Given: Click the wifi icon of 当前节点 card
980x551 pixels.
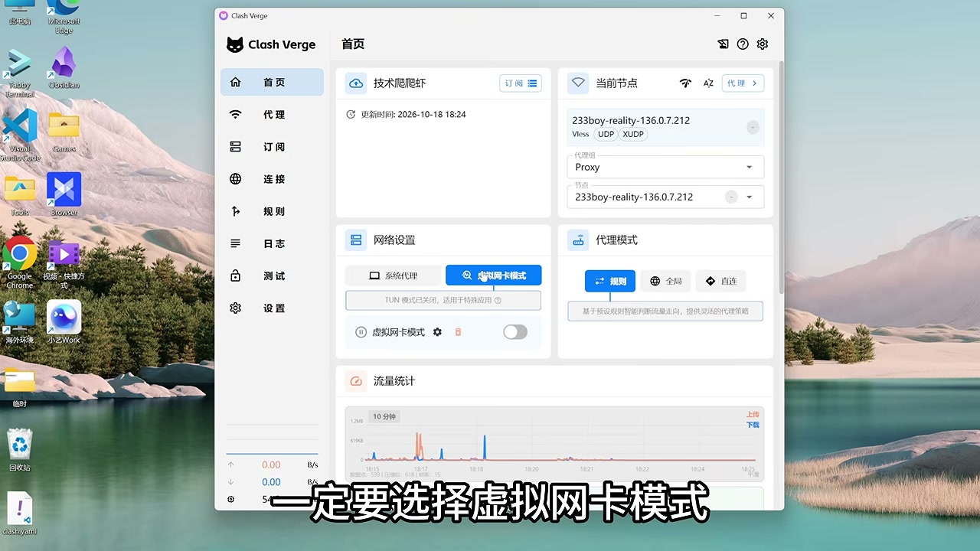Looking at the screenshot, I should tap(578, 83).
